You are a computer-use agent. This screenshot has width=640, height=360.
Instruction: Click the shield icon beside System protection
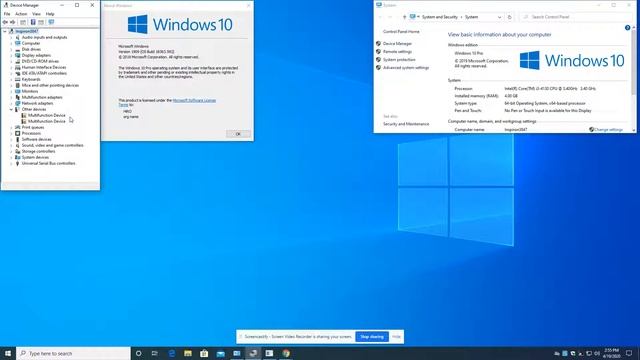tap(378, 60)
